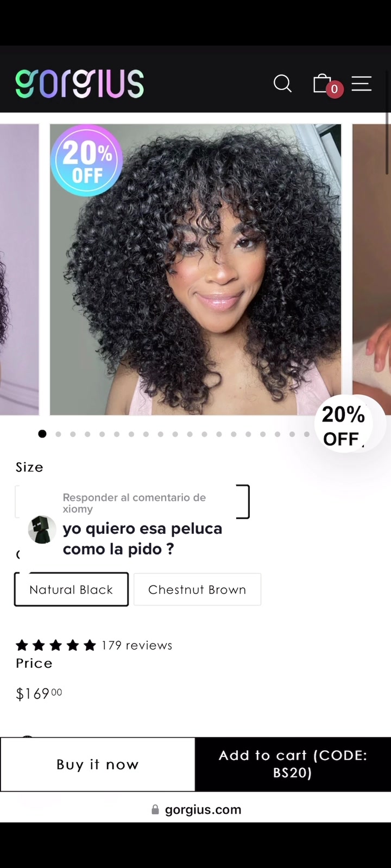Open the hamburger menu icon

tap(362, 84)
